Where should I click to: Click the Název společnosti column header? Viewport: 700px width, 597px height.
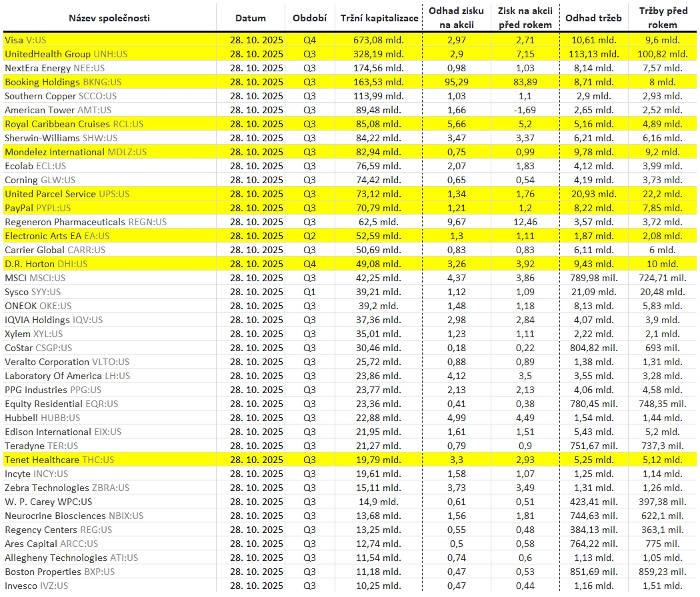109,18
